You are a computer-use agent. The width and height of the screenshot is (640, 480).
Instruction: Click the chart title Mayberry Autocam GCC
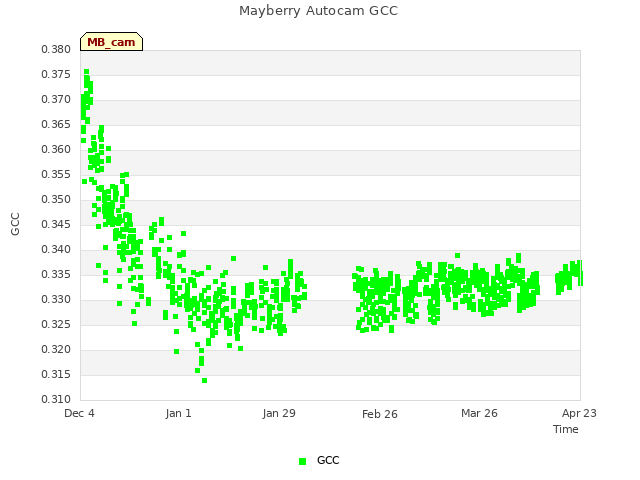click(x=318, y=11)
